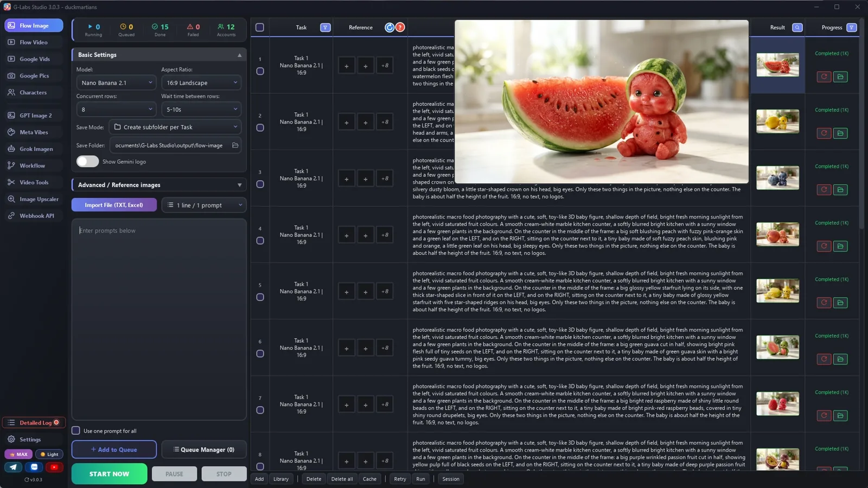Click the Add to Queue button
This screenshot has height=488, width=868.
(x=114, y=450)
